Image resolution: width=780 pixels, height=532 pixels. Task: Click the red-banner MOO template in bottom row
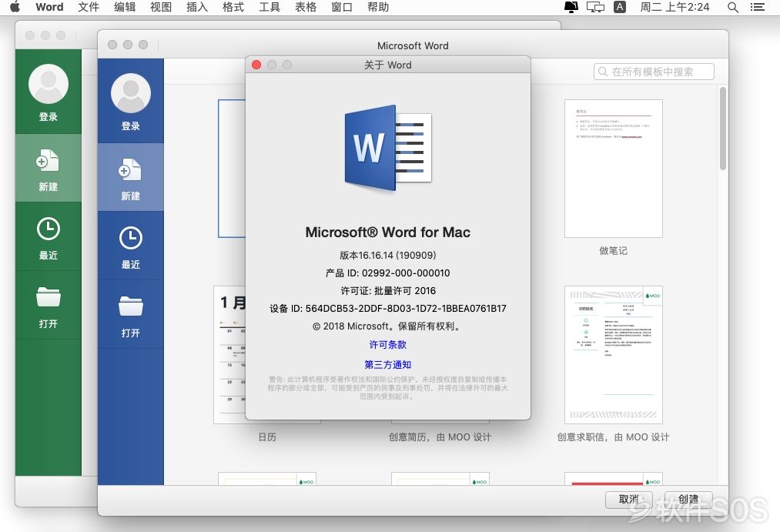point(614,479)
